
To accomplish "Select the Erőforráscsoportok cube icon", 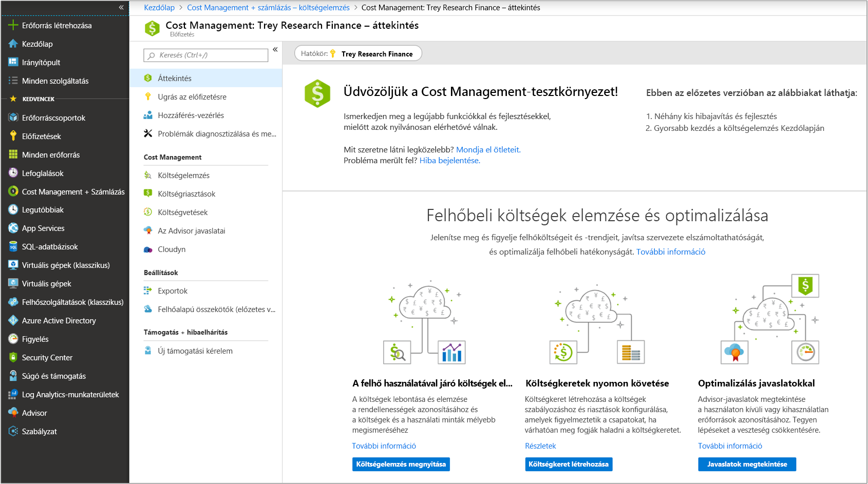I will [x=13, y=118].
